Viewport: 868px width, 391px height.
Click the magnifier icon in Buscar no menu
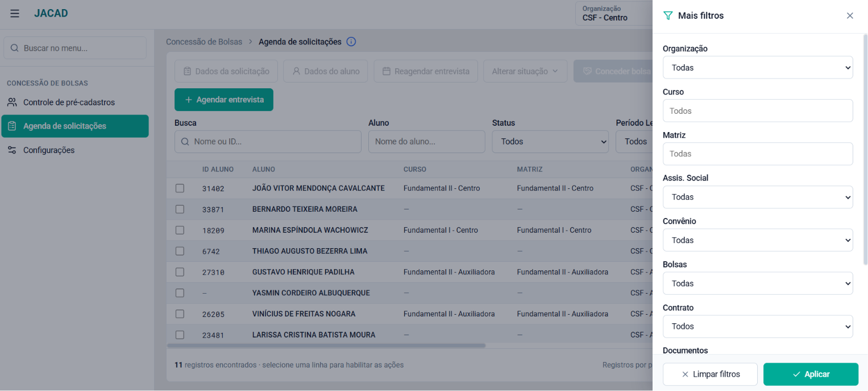(x=15, y=48)
